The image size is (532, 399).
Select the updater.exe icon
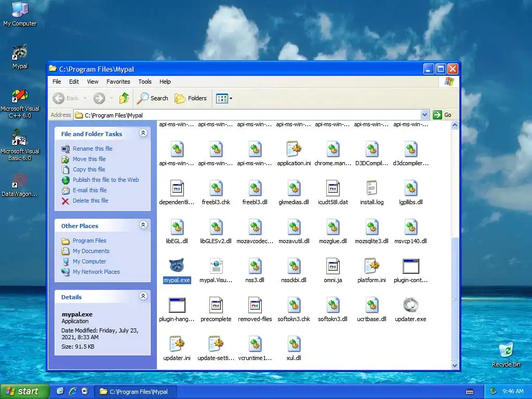tap(410, 304)
